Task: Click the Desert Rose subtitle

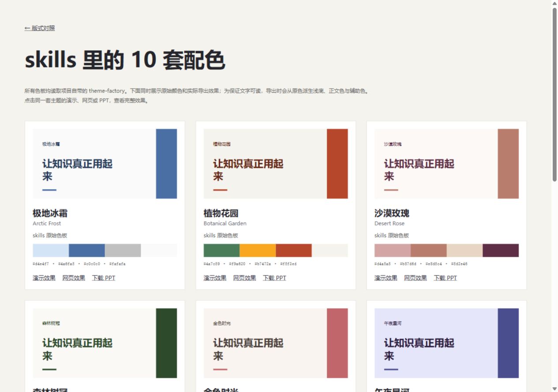Action: [x=389, y=224]
